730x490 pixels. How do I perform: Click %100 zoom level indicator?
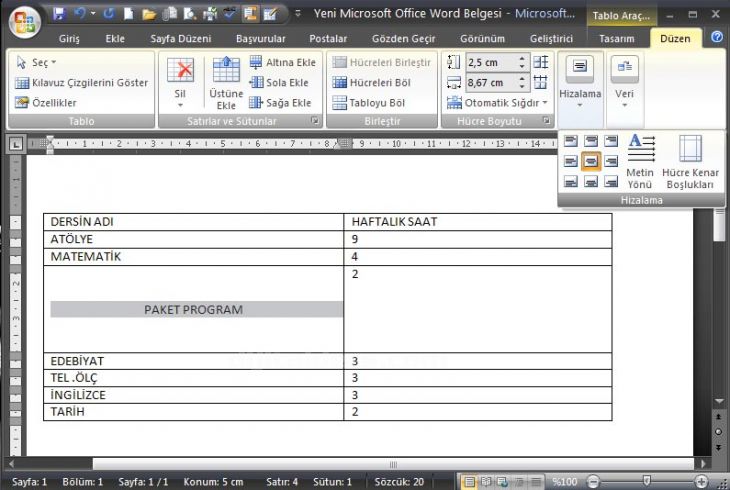[564, 482]
